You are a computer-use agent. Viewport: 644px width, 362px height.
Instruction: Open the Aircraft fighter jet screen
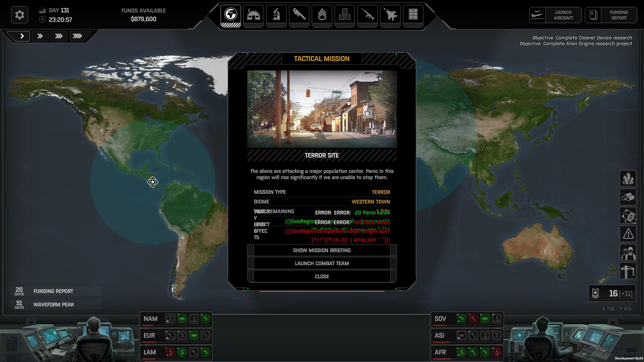[390, 15]
